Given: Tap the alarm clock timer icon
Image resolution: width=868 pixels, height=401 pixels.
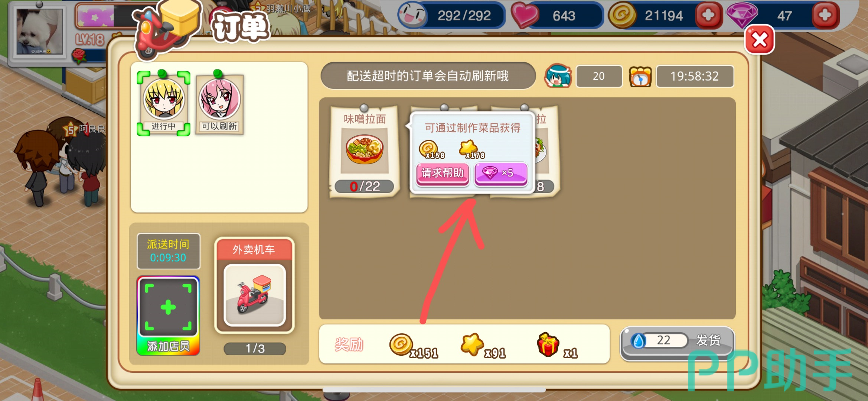Looking at the screenshot, I should point(640,77).
